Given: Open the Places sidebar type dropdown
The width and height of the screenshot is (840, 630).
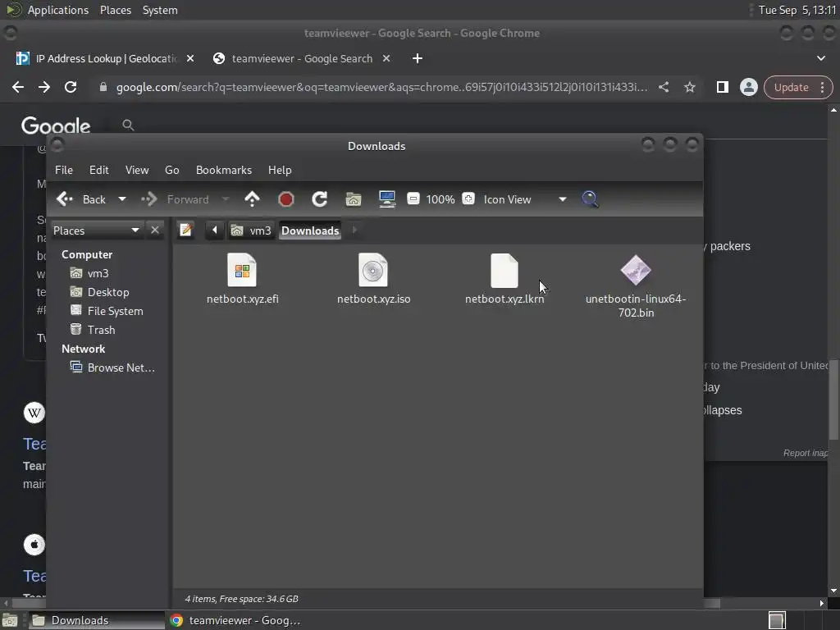Looking at the screenshot, I should pyautogui.click(x=97, y=231).
